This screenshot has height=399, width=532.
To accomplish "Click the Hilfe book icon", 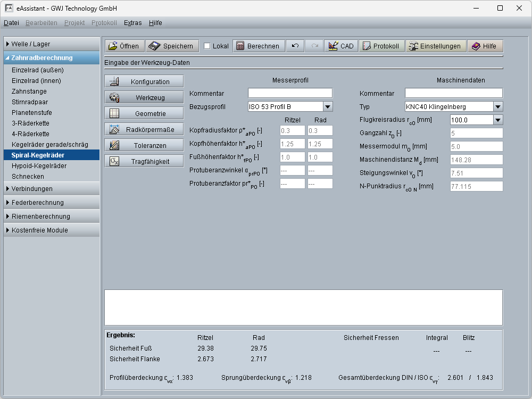I will 476,46.
